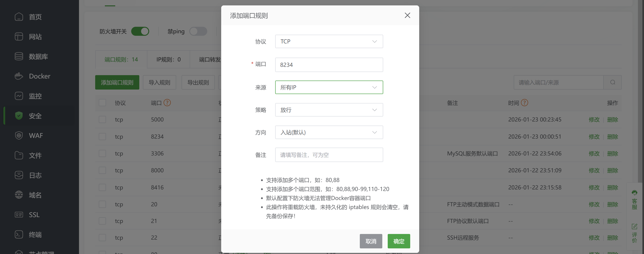
Task: Click the Docker whale icon in sidebar
Action: coord(19,76)
